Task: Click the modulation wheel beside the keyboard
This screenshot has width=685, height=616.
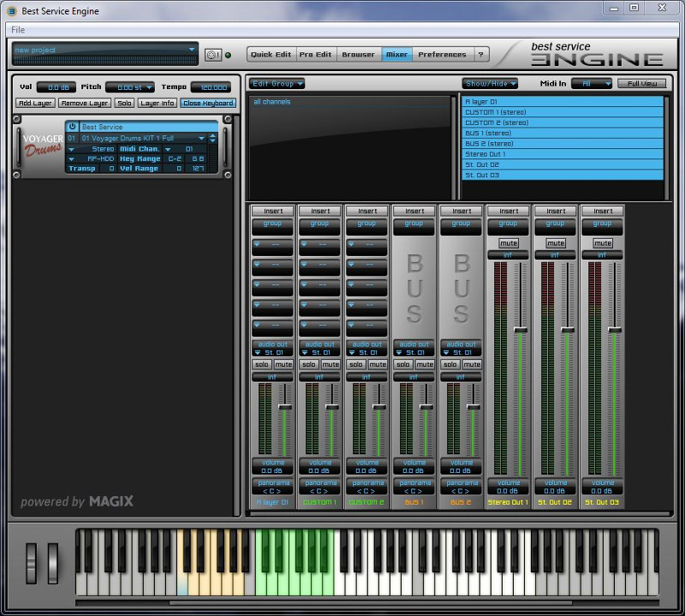Action: click(x=53, y=564)
